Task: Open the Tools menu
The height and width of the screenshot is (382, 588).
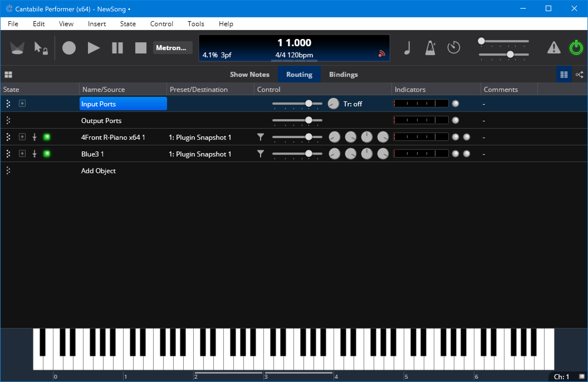Action: (196, 24)
